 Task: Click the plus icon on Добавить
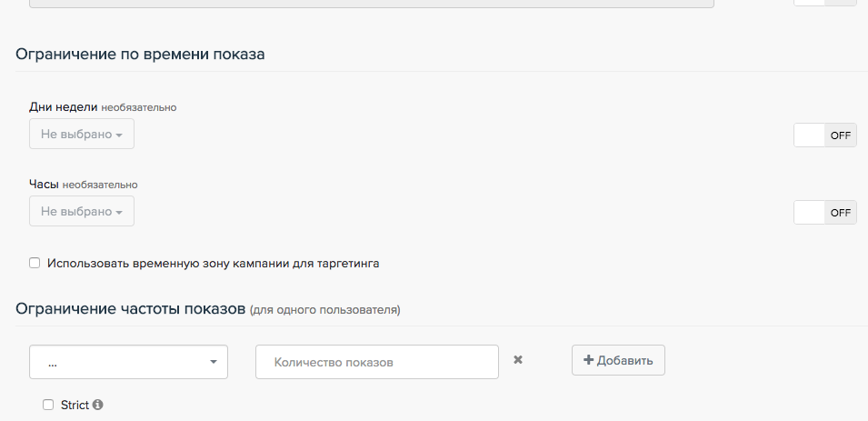click(x=588, y=360)
